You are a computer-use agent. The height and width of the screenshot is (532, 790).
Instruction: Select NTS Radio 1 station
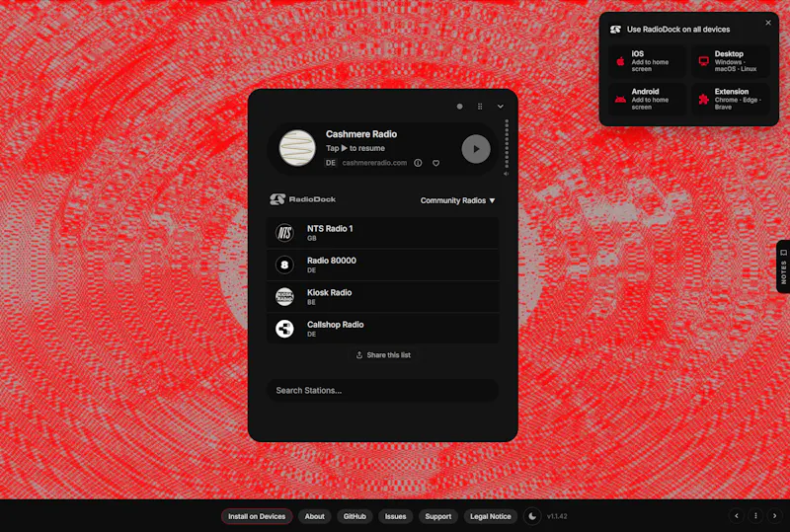coord(383,233)
